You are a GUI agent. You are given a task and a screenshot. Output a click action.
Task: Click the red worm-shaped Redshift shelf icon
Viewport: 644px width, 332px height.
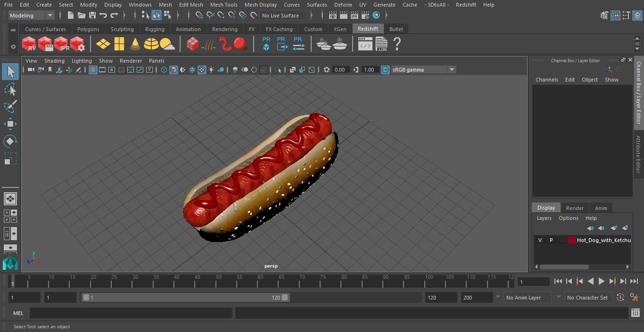pyautogui.click(x=226, y=44)
